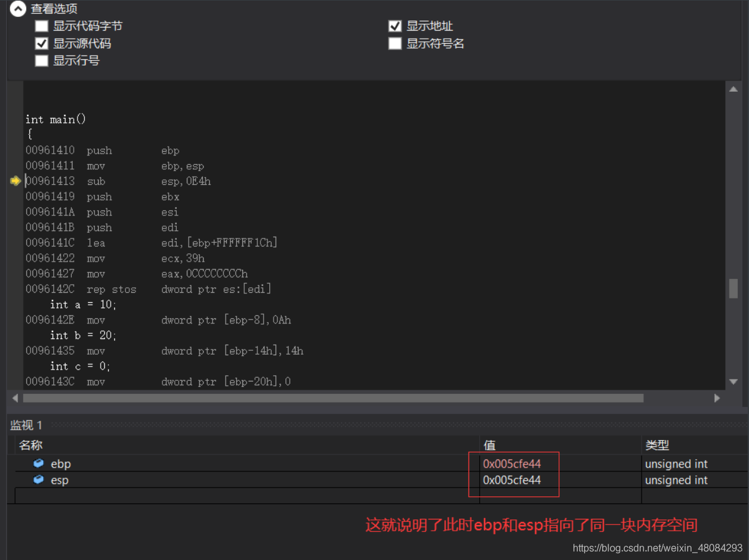Click the 类型 column header
The width and height of the screenshot is (749, 560).
point(657,445)
